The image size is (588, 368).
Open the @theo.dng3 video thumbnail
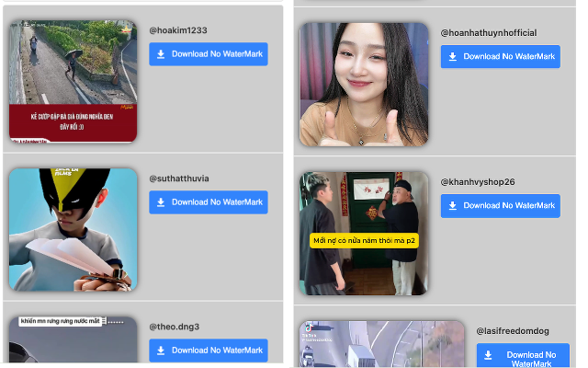point(73,339)
